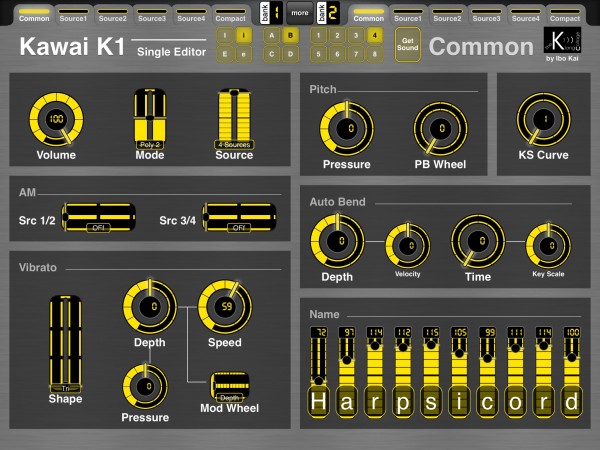Click name slider showing value 105

[x=459, y=372]
